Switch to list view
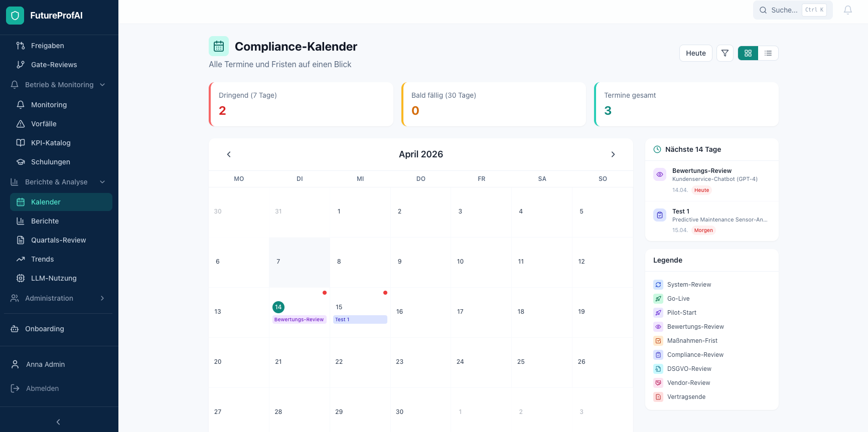Screen dimensions: 868x432 click(768, 53)
